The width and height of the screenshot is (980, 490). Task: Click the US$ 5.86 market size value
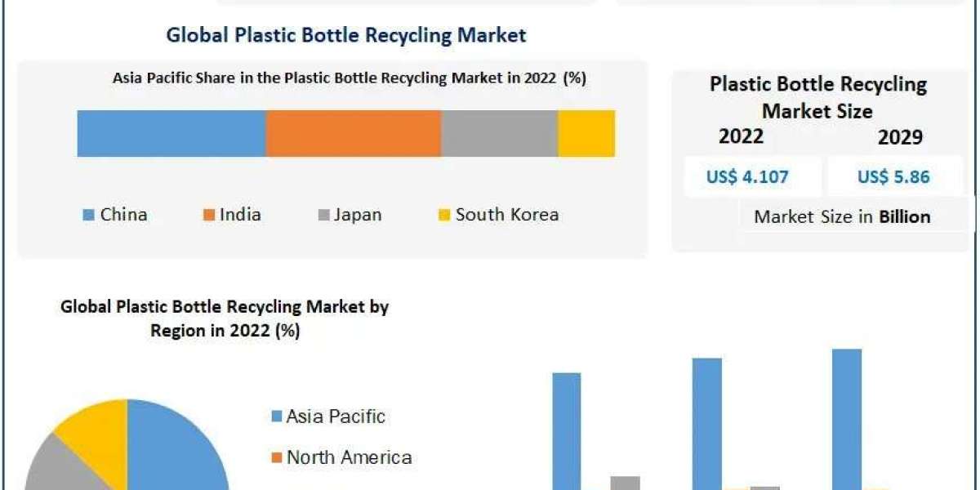tap(893, 176)
